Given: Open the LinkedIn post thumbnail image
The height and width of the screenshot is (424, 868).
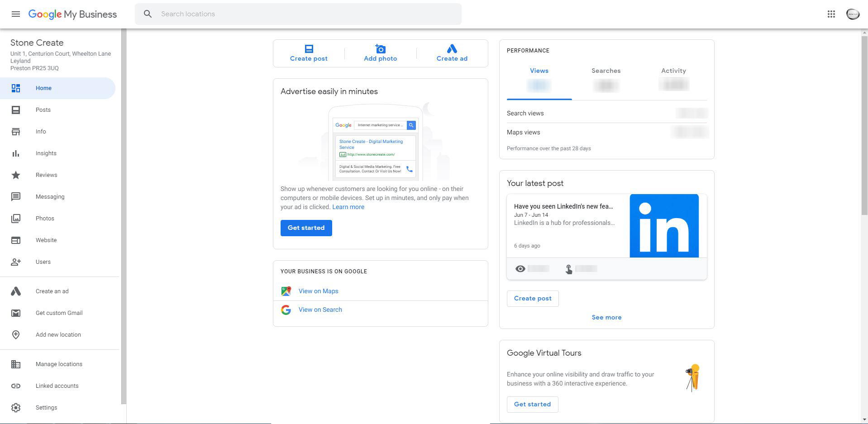Looking at the screenshot, I should click(x=664, y=226).
